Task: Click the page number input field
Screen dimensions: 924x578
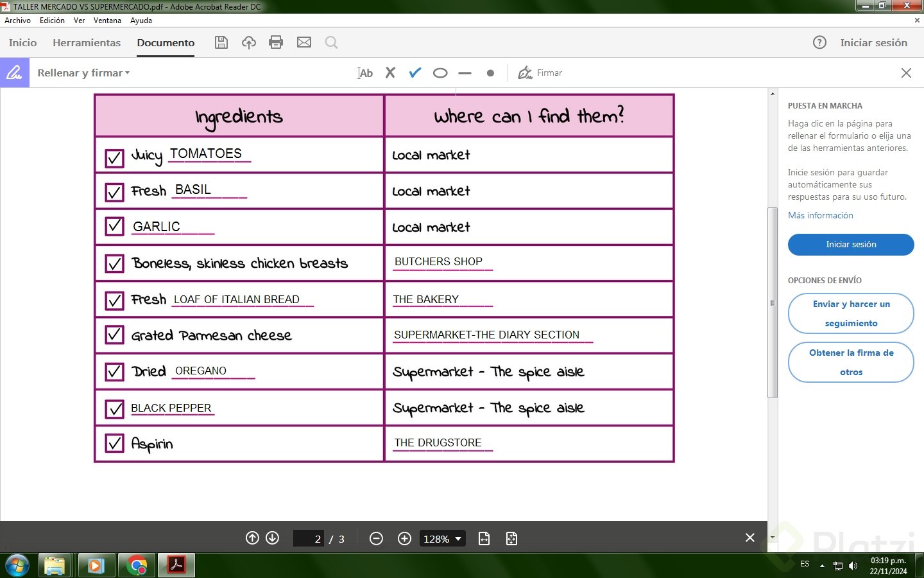Action: click(309, 539)
